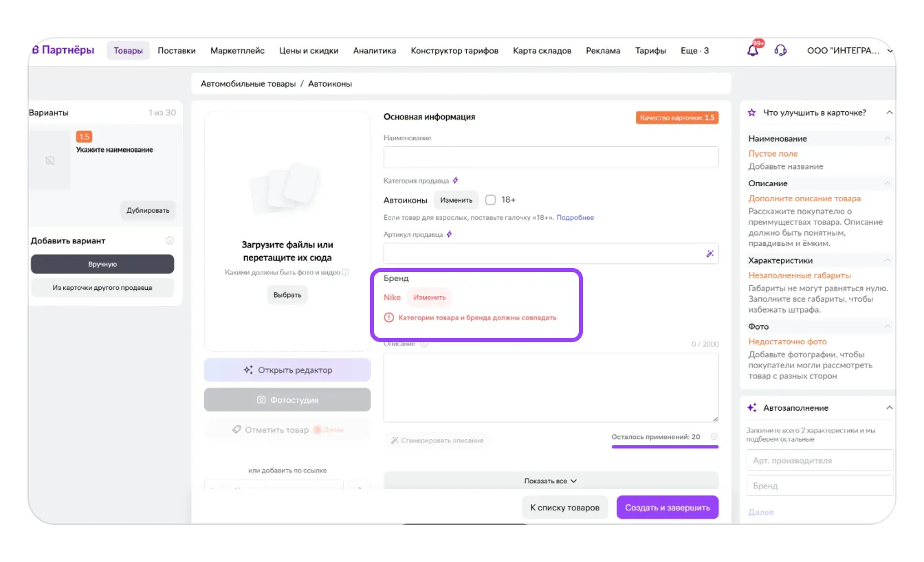924x562 pixels.
Task: Enable the 18+ checkbox
Action: click(x=490, y=200)
